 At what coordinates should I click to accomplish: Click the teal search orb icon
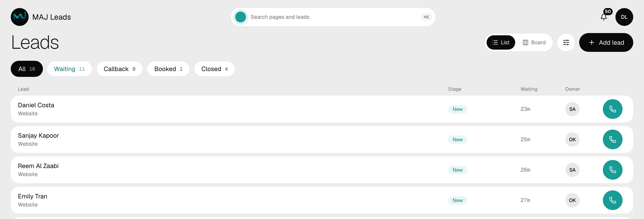pos(241,17)
